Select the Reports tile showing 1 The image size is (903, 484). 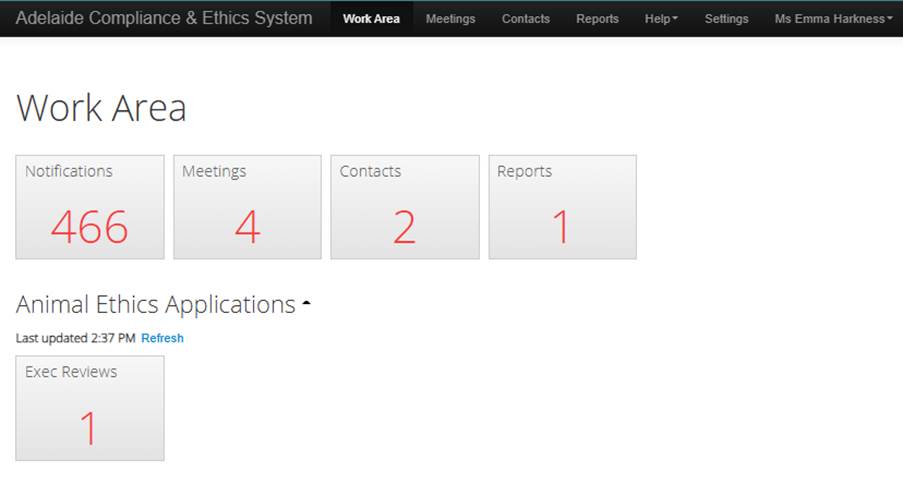click(x=562, y=207)
